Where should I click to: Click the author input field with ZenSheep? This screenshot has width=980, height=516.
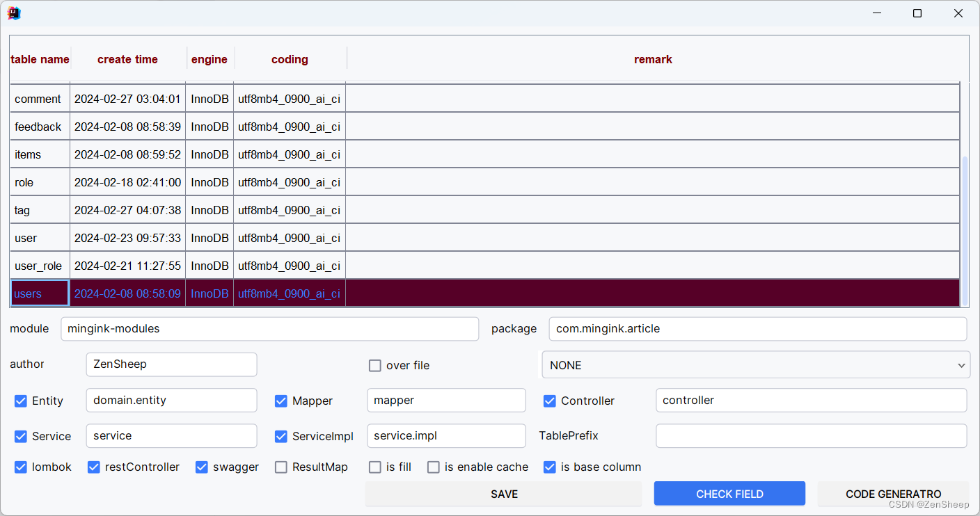(171, 364)
